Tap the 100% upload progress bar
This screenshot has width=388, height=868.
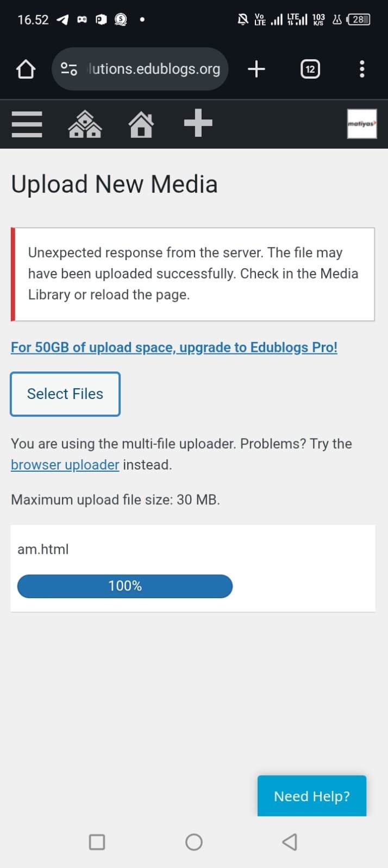pyautogui.click(x=125, y=586)
